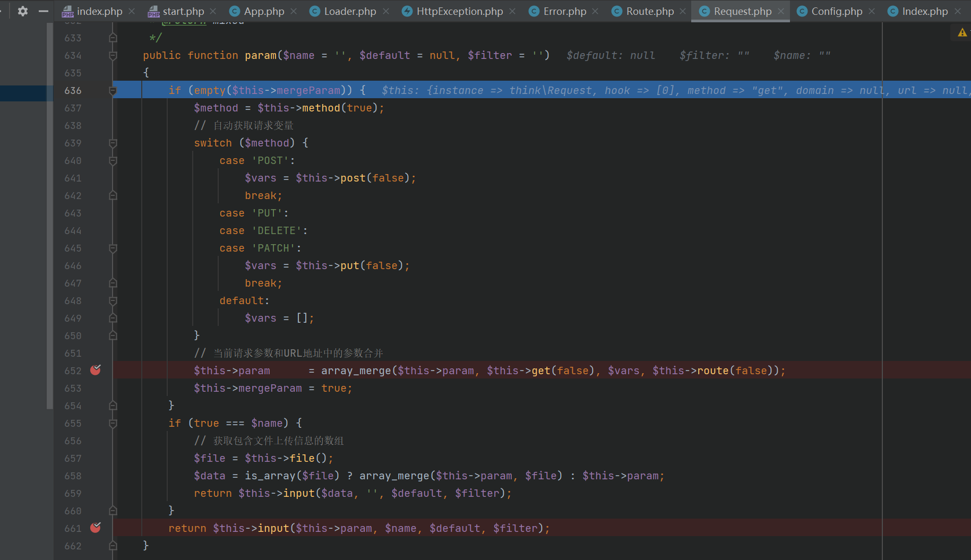The height and width of the screenshot is (560, 971).
Task: Click the 'is_array' call on line 658
Action: (x=270, y=476)
